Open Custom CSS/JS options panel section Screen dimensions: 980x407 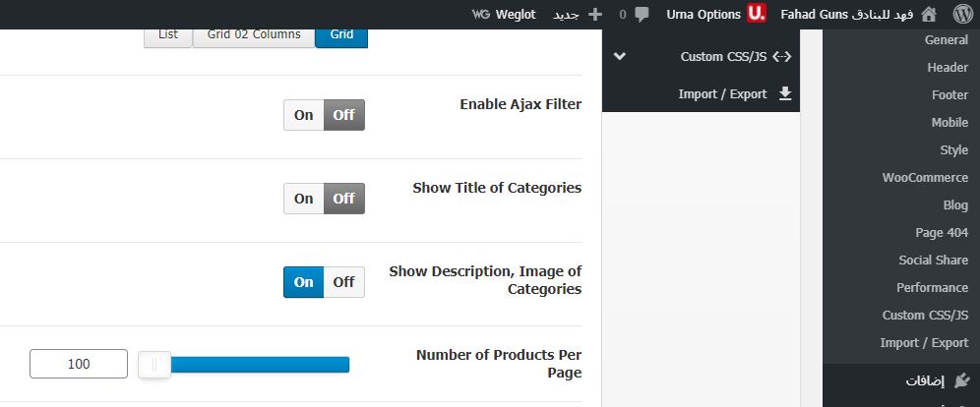[701, 57]
